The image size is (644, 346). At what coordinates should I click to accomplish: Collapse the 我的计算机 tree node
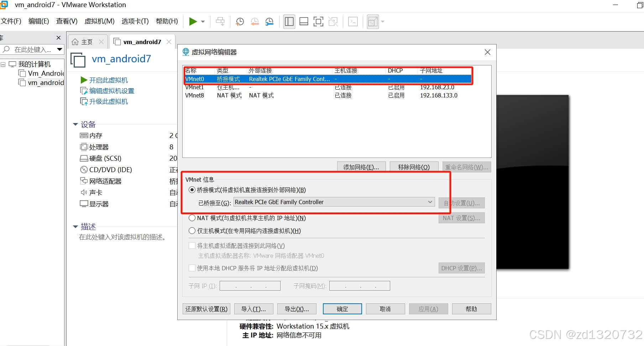[x=3, y=64]
